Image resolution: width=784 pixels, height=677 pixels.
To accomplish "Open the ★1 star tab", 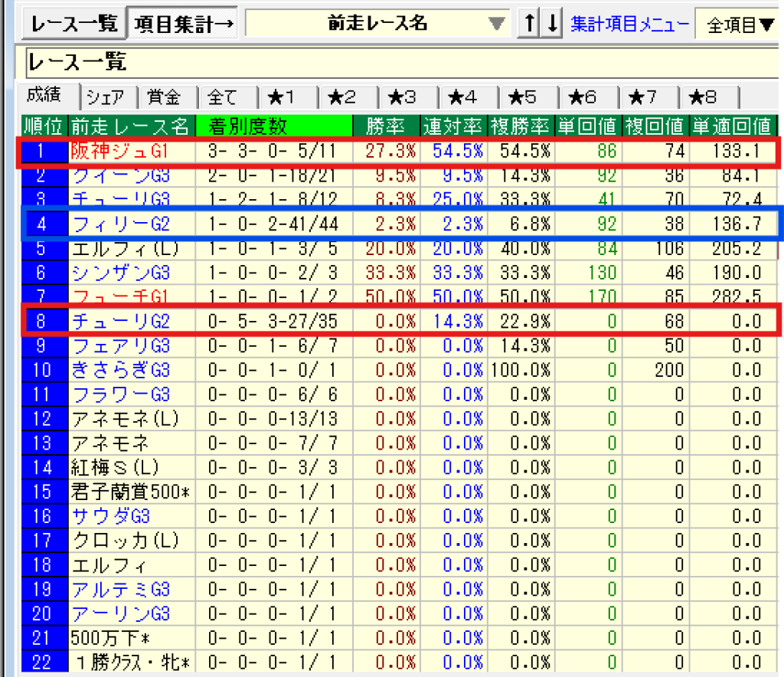I will 282,97.
